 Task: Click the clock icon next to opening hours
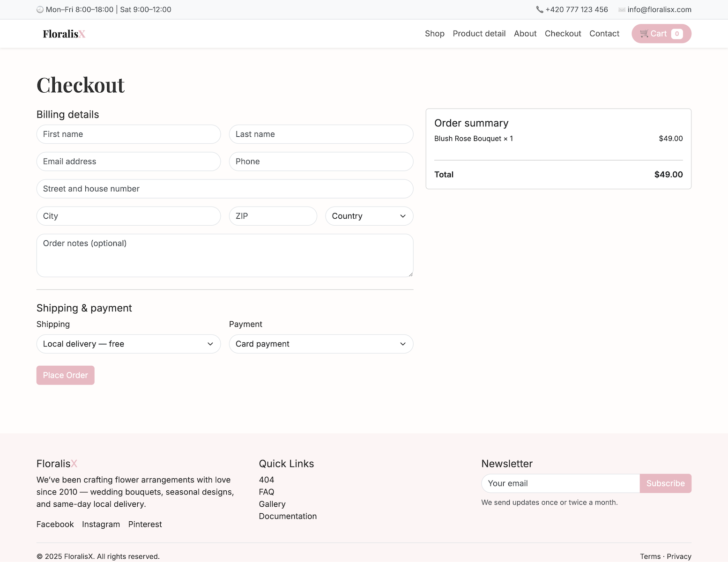tap(40, 9)
